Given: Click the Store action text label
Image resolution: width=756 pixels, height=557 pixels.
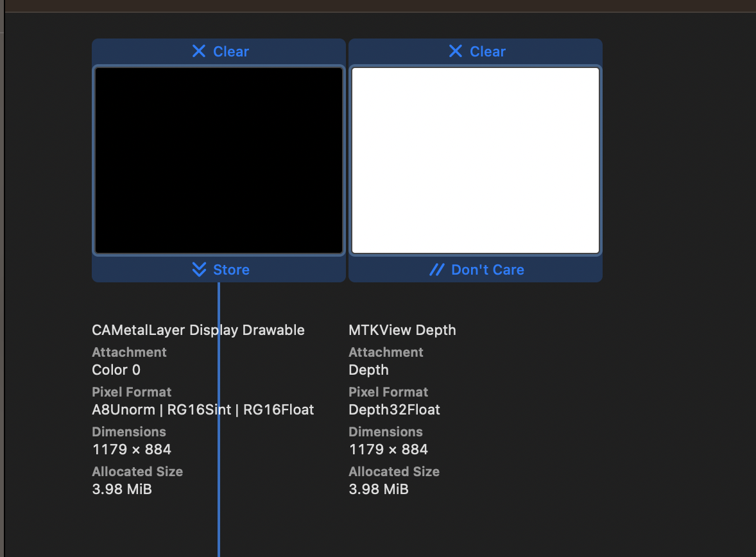Looking at the screenshot, I should 231,270.
